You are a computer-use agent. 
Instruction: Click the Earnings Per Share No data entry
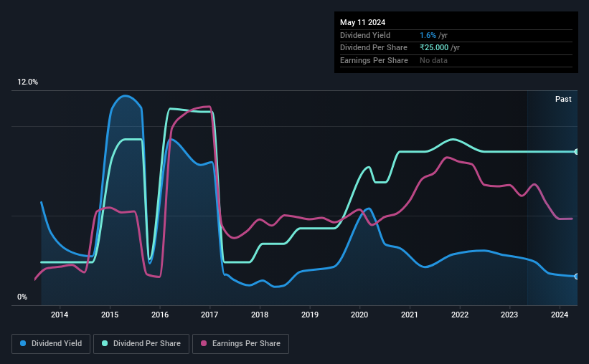[x=433, y=60]
